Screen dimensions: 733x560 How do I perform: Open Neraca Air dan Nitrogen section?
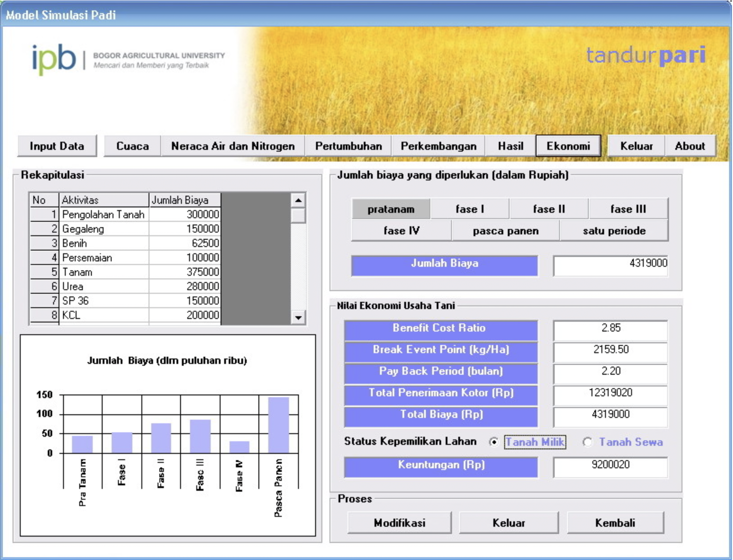(x=233, y=146)
